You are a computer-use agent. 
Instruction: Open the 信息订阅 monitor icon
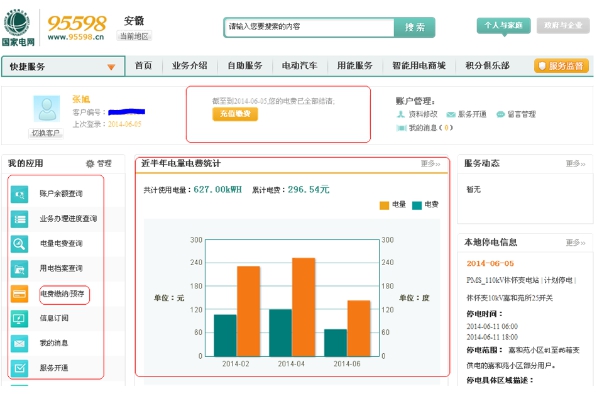(19, 319)
